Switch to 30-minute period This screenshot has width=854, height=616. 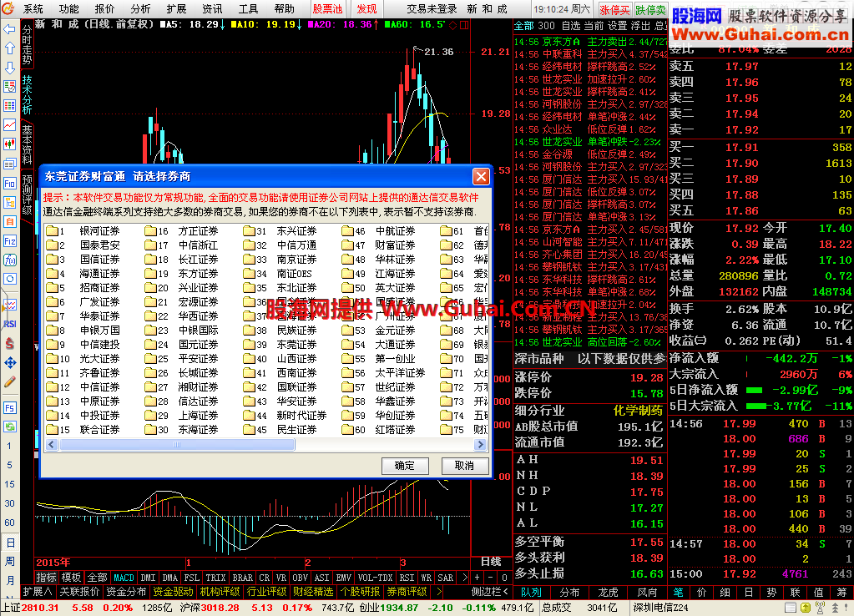pyautogui.click(x=10, y=503)
